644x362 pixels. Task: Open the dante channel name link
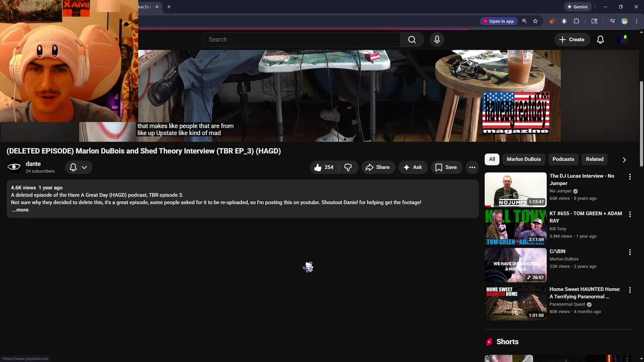33,164
